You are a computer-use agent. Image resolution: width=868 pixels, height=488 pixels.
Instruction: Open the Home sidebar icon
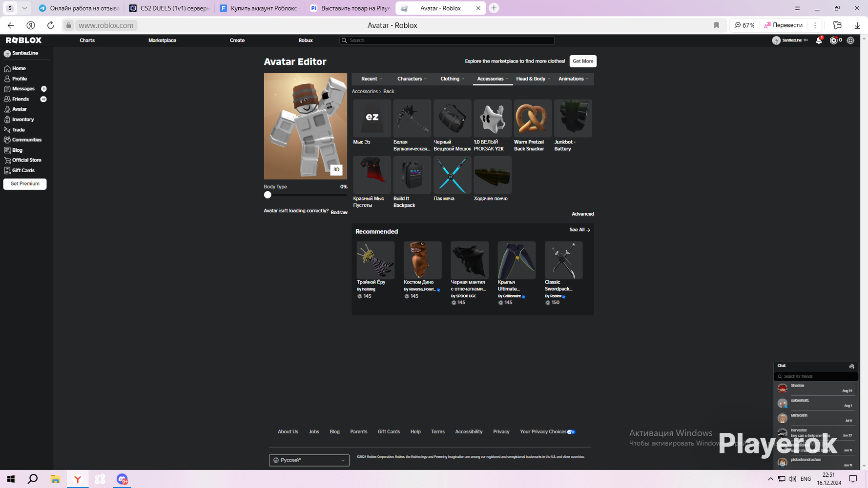7,69
